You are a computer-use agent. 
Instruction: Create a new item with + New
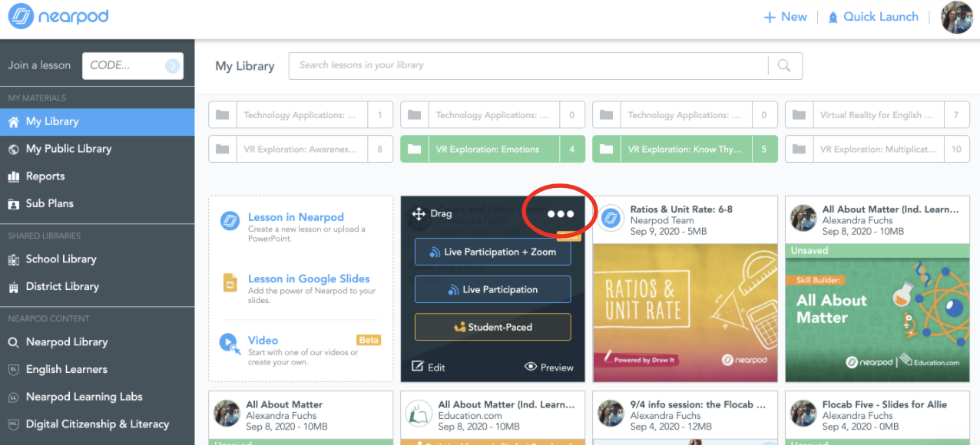(x=785, y=17)
